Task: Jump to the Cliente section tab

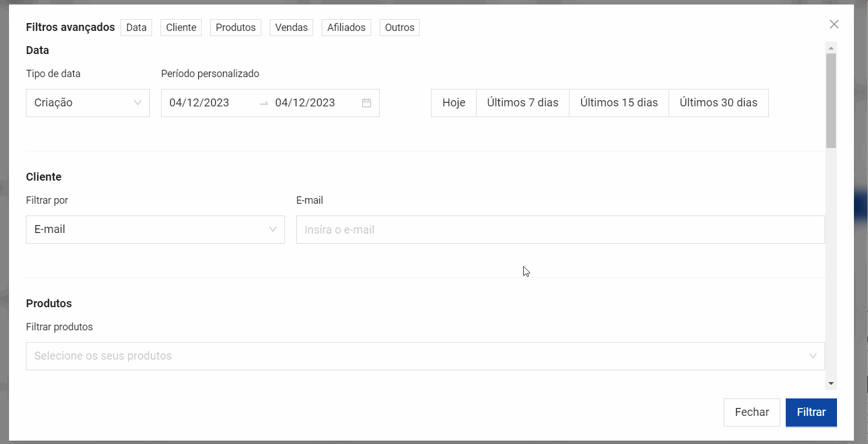Action: pyautogui.click(x=181, y=28)
